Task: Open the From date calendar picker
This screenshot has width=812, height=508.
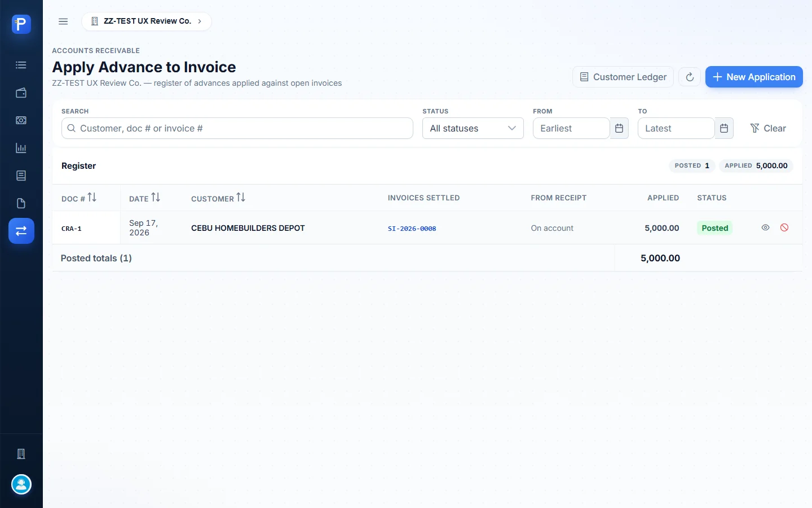Action: 619,128
